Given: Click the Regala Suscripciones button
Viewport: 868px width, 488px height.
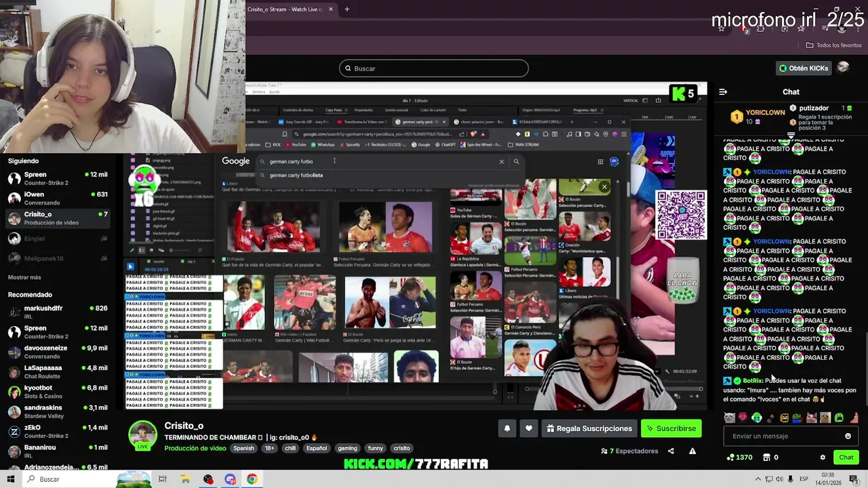Looking at the screenshot, I should 589,428.
